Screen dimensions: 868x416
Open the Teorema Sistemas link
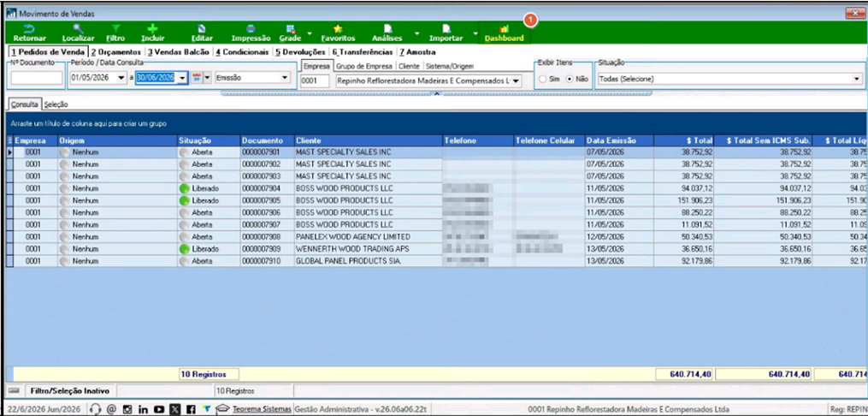[x=262, y=409]
